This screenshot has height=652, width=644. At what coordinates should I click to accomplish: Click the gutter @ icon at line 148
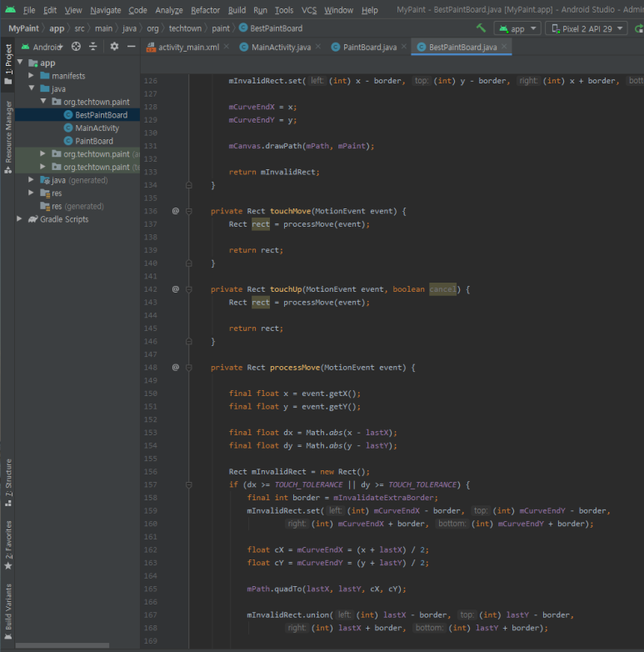(176, 367)
